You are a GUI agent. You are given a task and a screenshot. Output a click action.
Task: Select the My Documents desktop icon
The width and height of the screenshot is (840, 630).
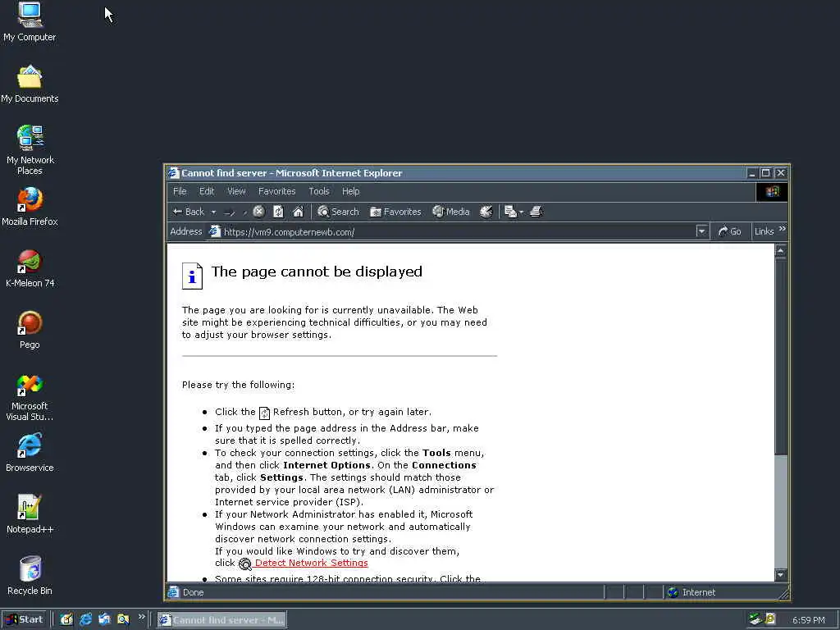(30, 84)
